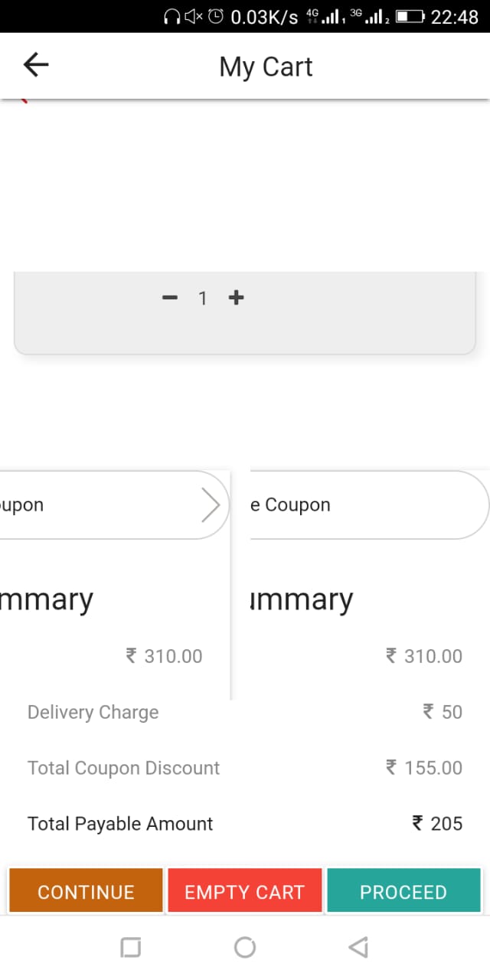Open Android recent apps square

131,948
